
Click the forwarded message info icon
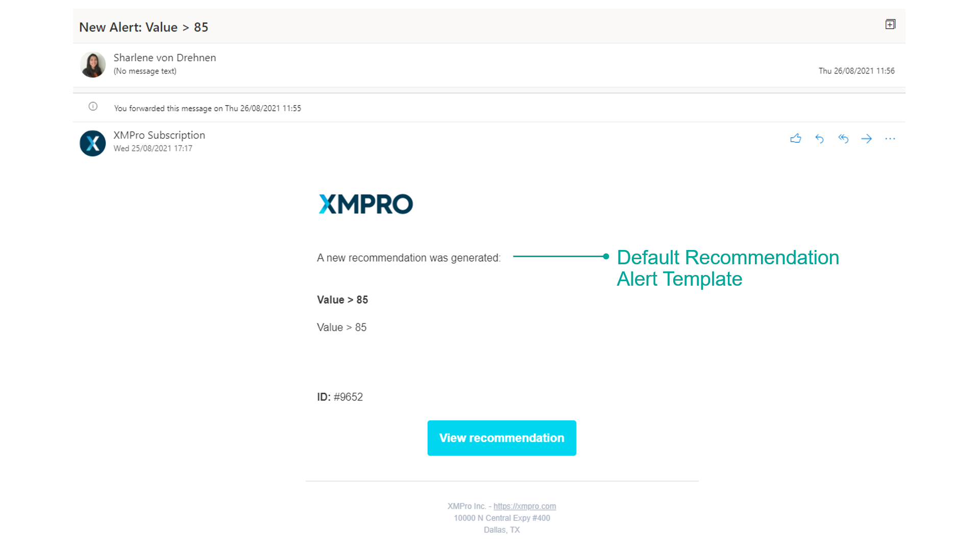pyautogui.click(x=93, y=107)
